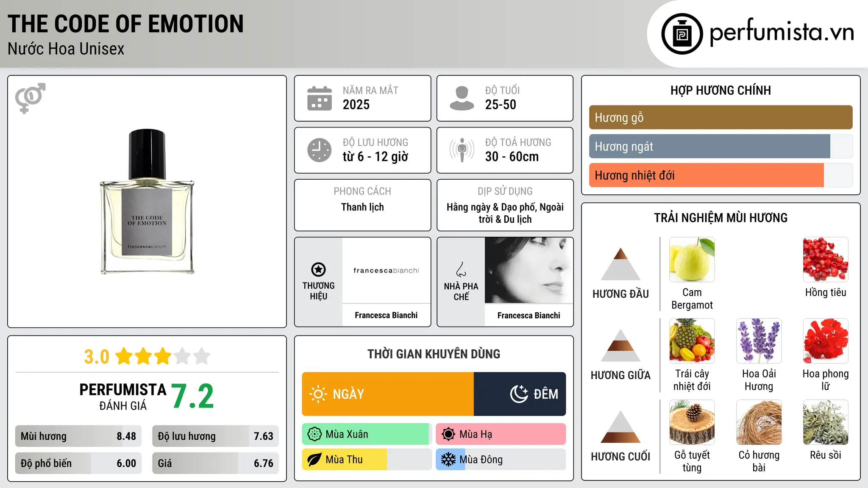
Task: Click the subtitle Nước Hoa Unisex
Action: pos(66,49)
